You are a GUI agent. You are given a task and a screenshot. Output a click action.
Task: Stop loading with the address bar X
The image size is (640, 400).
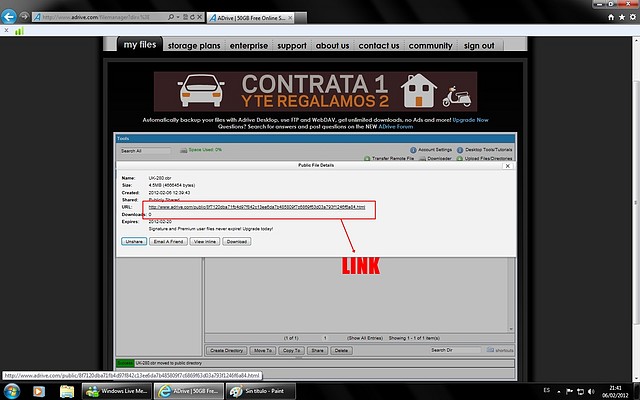pos(200,17)
